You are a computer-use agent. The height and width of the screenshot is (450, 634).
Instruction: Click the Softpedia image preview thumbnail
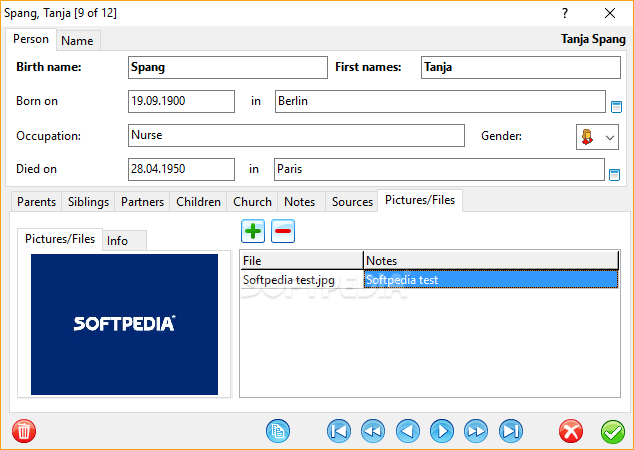(124, 324)
